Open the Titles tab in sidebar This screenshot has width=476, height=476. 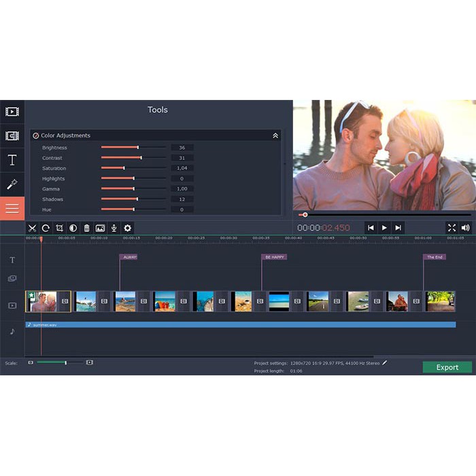(12, 160)
